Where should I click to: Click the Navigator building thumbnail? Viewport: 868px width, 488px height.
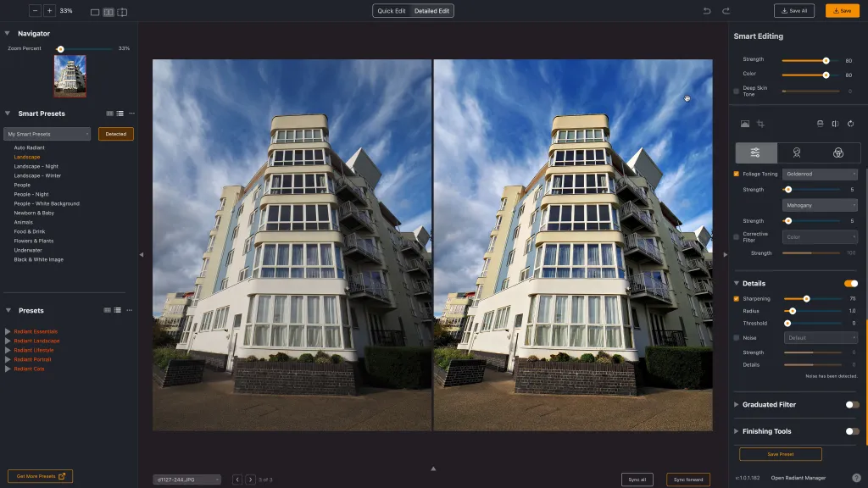click(x=70, y=76)
